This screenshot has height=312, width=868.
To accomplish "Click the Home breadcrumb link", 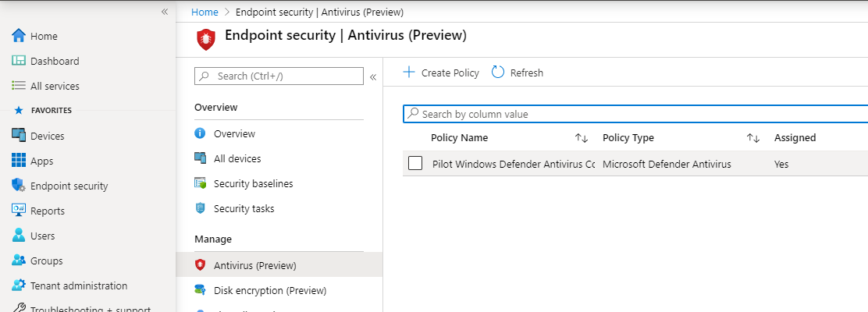I will click(x=205, y=12).
